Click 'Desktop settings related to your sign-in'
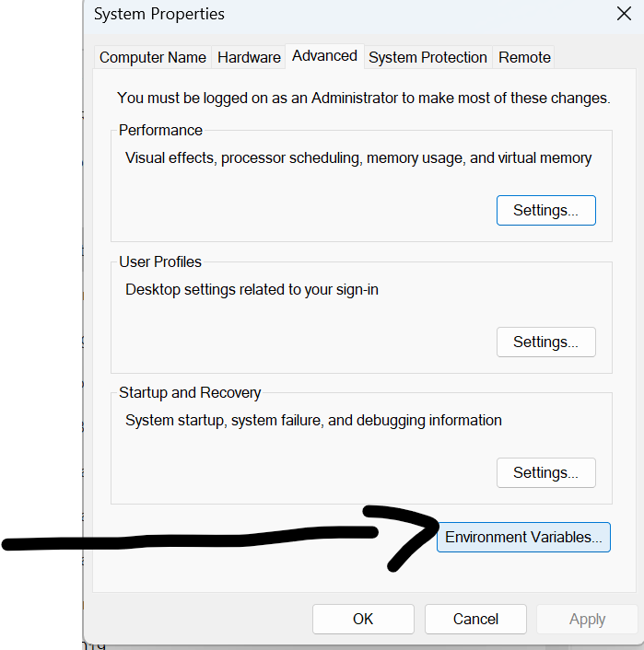Viewport: 644px width, 650px height. 252,290
